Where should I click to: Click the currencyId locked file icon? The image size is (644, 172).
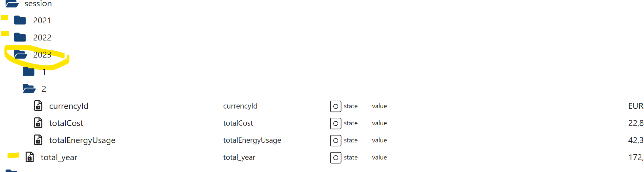pyautogui.click(x=38, y=106)
